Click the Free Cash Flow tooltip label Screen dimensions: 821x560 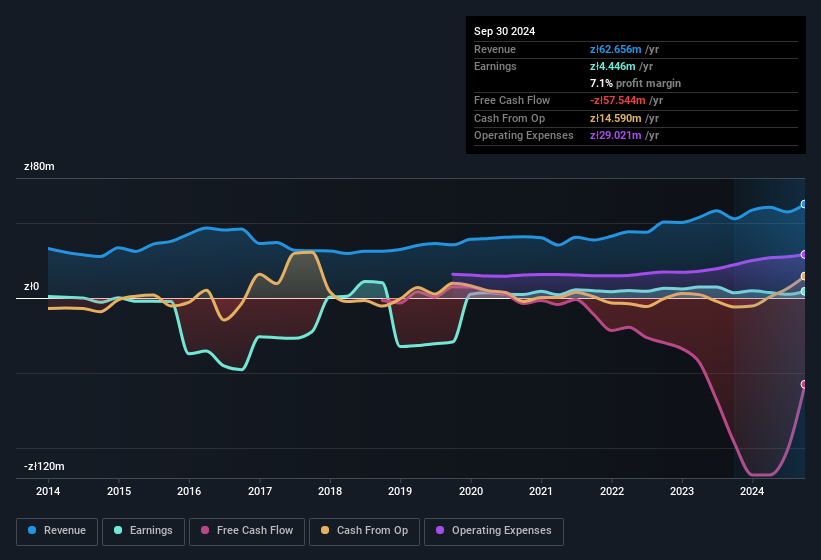click(512, 100)
